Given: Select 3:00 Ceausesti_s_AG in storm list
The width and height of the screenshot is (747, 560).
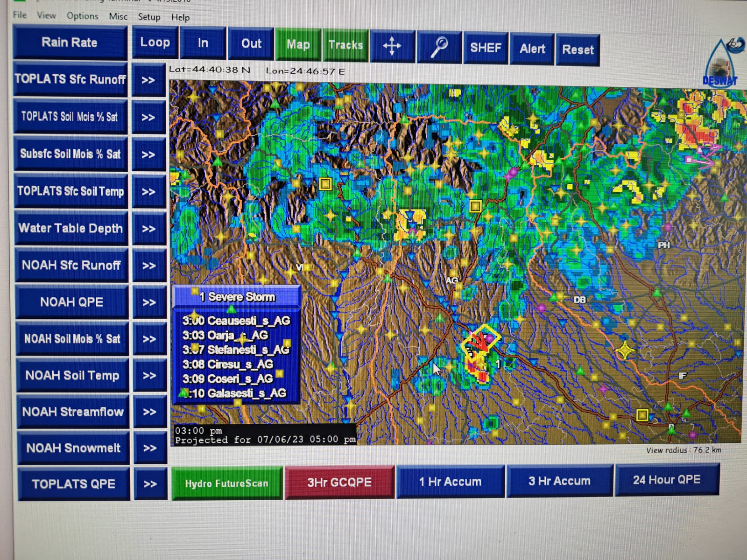Looking at the screenshot, I should (x=236, y=321).
